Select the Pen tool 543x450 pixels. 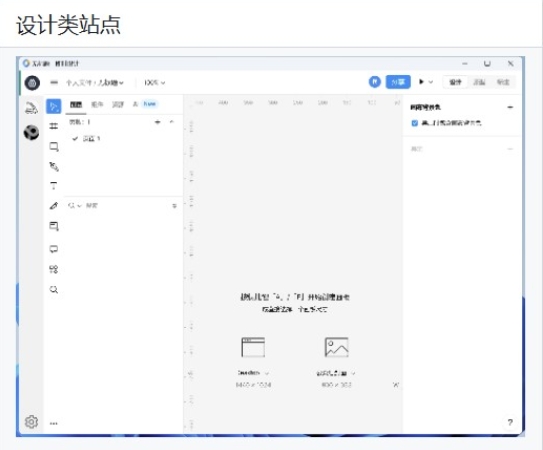coord(54,167)
